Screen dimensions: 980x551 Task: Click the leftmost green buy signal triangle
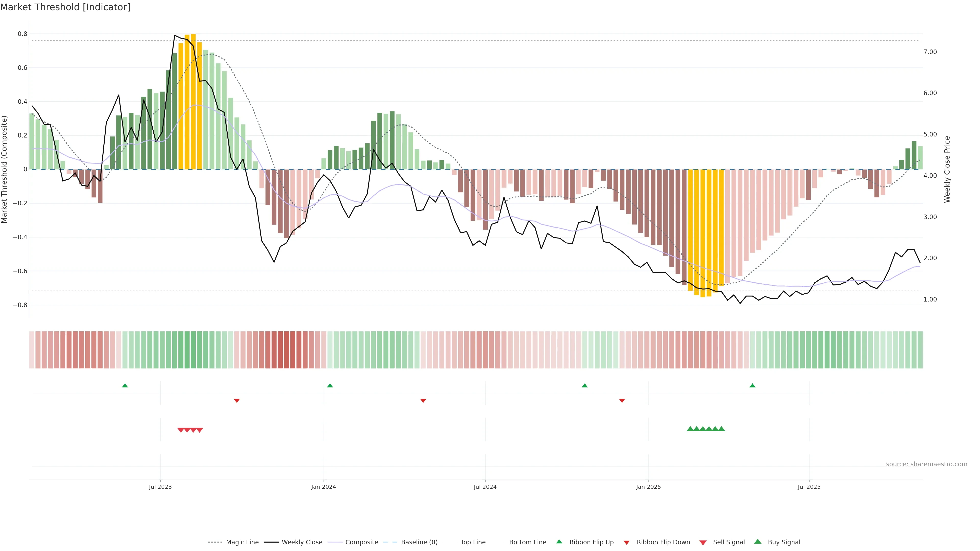690,429
